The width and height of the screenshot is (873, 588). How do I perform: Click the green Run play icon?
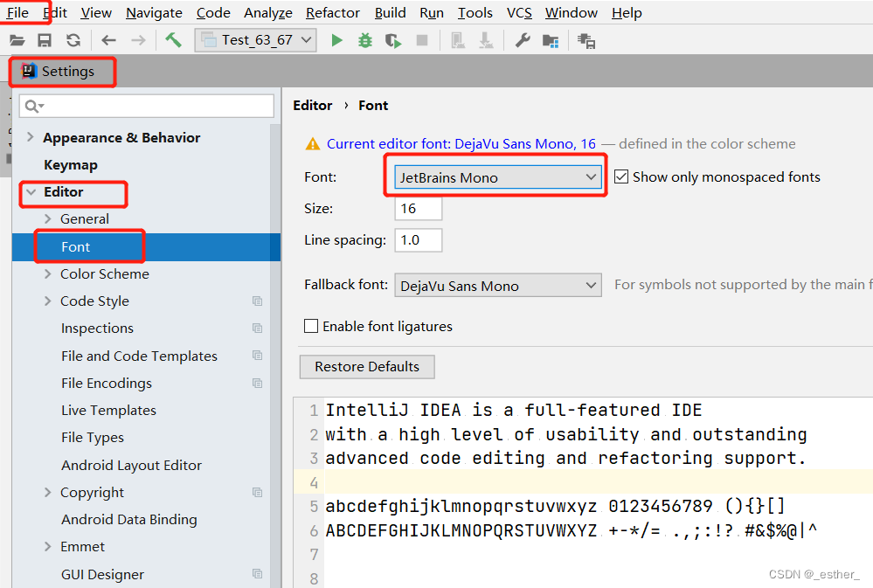point(336,40)
